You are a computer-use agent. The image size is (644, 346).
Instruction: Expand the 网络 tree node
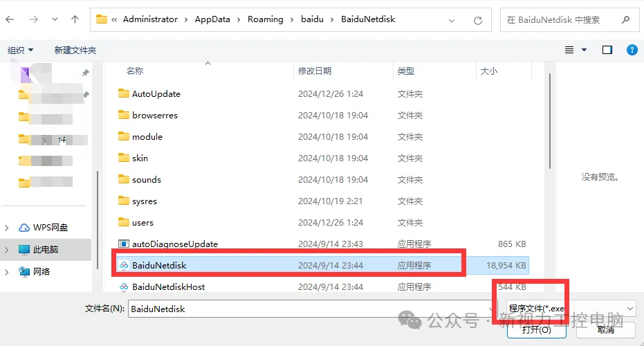tap(7, 272)
